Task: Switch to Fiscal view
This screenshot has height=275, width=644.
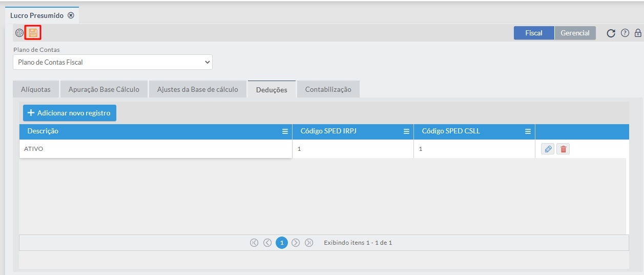Action: click(x=534, y=33)
